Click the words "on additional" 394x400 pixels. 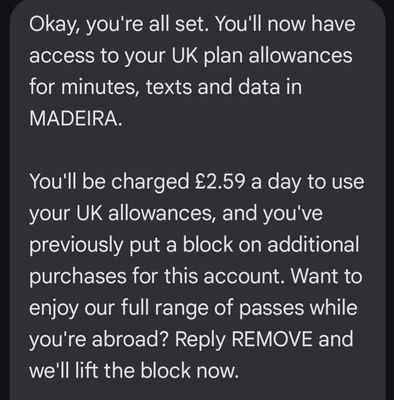[x=299, y=244]
